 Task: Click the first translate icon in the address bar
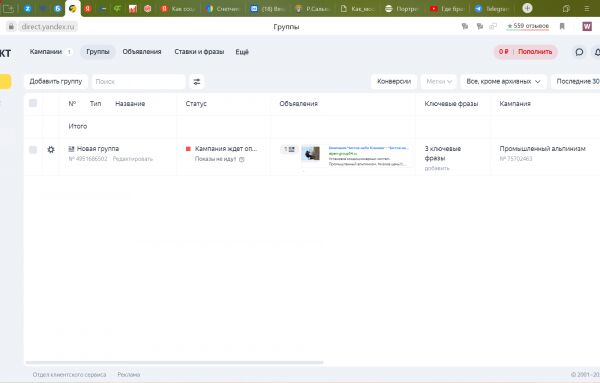coord(465,26)
